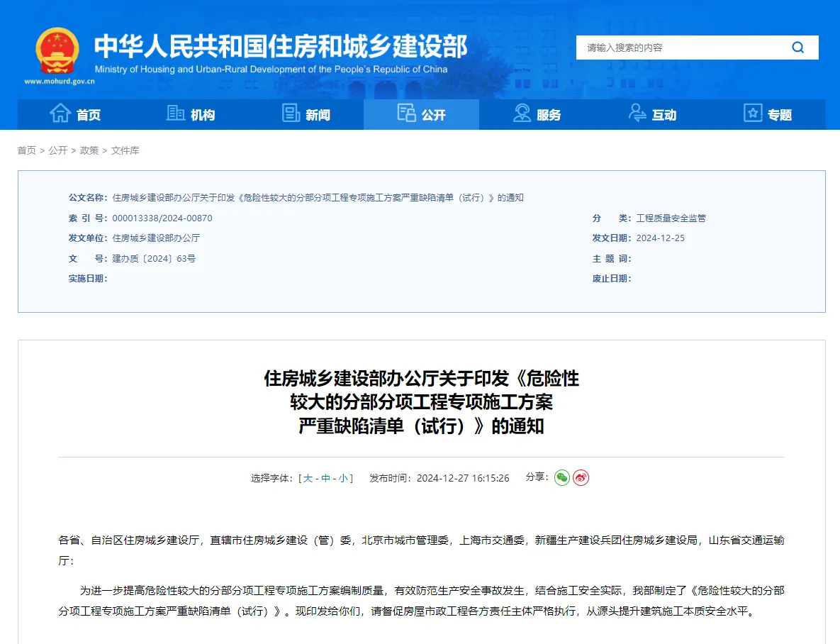Go to 首页 in breadcrumb
This screenshot has height=644, width=840.
[27, 150]
